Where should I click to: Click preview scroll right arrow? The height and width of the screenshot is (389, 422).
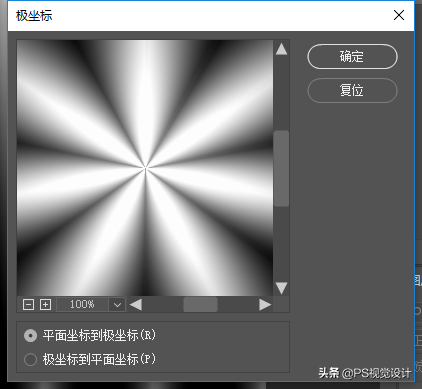pyautogui.click(x=265, y=305)
